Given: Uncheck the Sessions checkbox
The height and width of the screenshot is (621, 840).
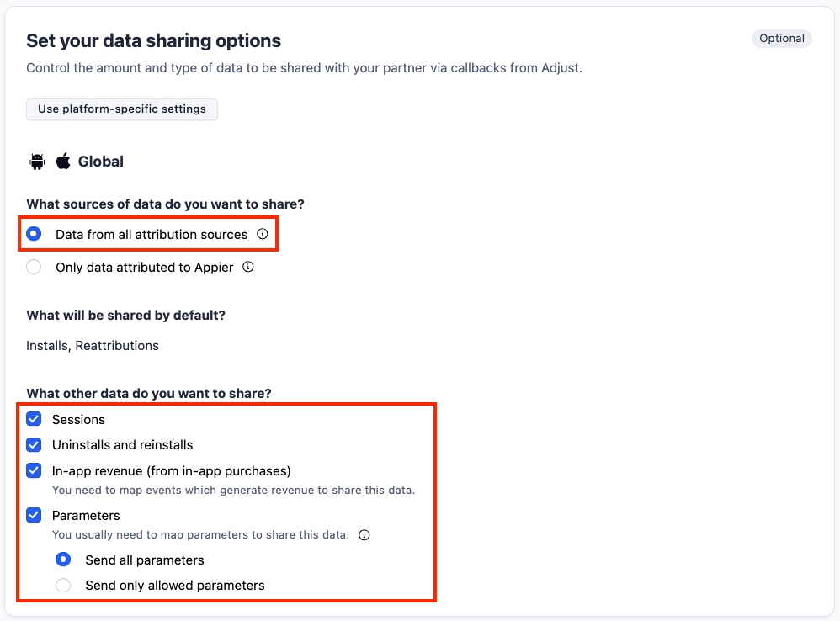Looking at the screenshot, I should click(x=34, y=419).
